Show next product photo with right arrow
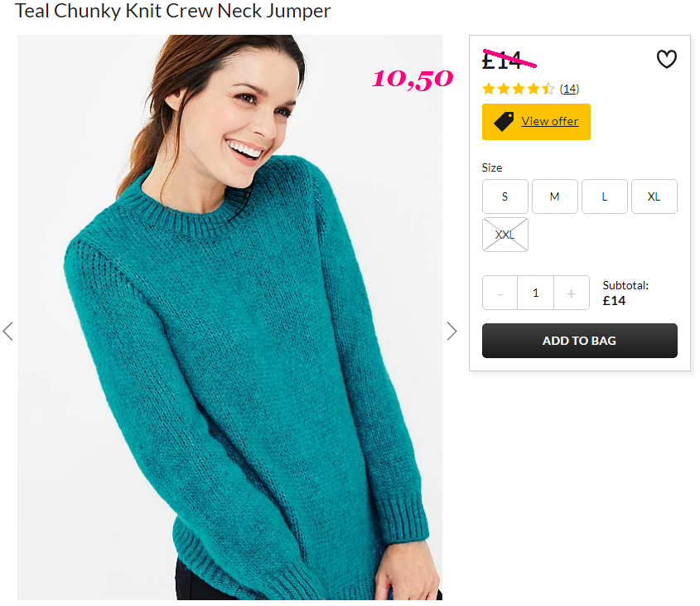The height and width of the screenshot is (606, 700). 451,331
